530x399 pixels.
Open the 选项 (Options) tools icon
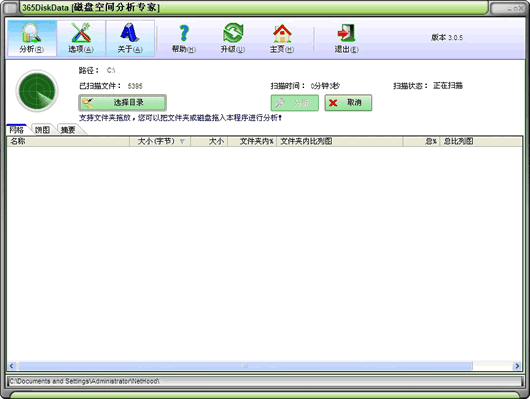[x=81, y=38]
